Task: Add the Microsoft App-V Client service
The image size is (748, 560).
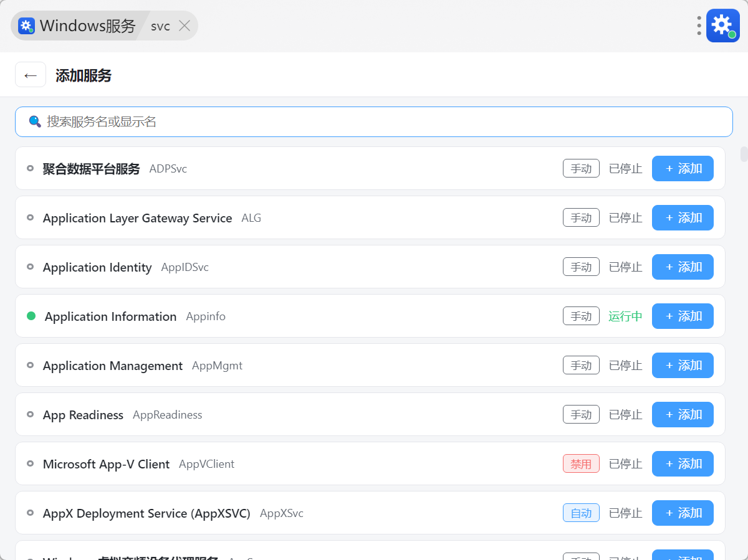Action: tap(683, 463)
